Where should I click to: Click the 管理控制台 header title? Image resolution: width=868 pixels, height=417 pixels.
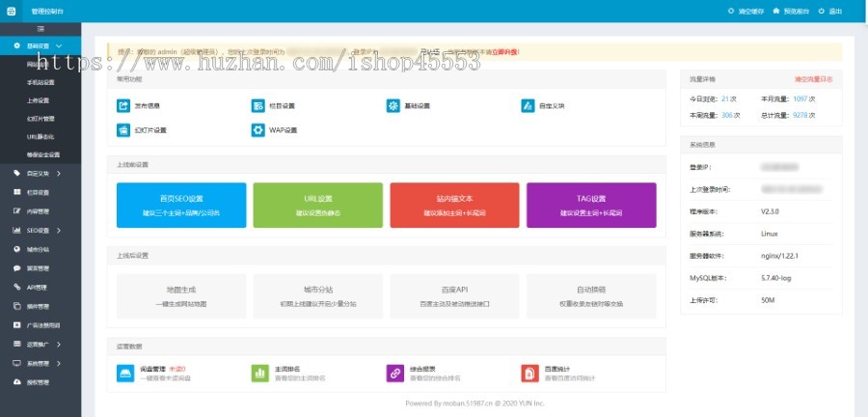tap(47, 11)
